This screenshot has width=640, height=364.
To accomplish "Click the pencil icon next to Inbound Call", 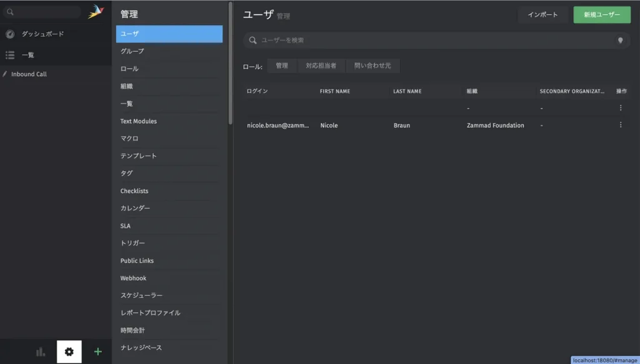I will tap(5, 74).
